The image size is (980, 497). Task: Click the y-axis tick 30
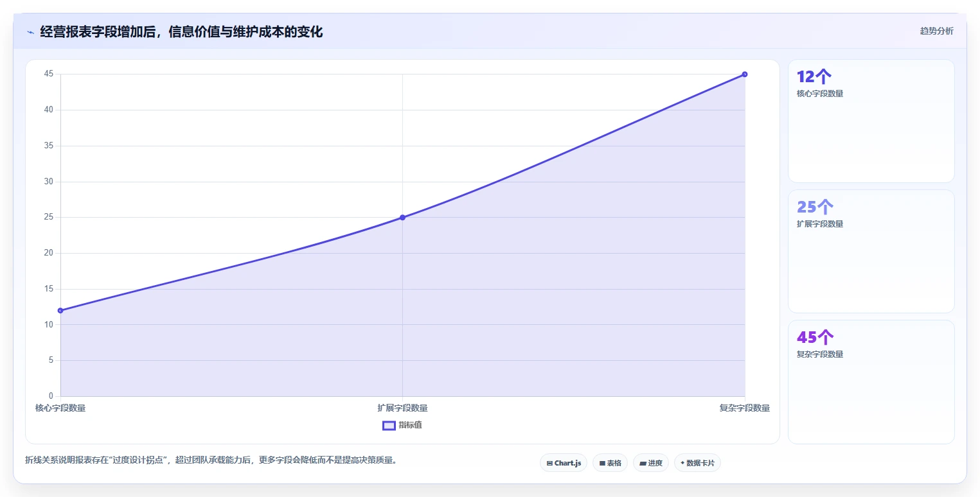[x=48, y=182]
